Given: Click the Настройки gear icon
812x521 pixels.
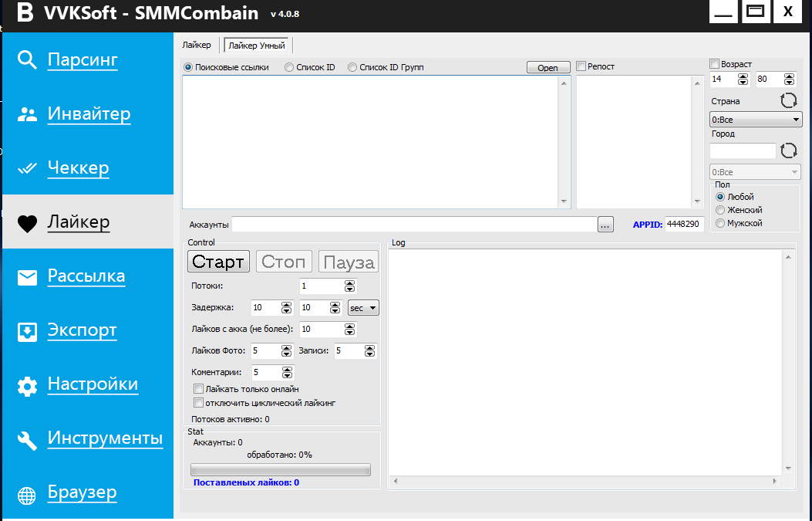Looking at the screenshot, I should pyautogui.click(x=28, y=385).
